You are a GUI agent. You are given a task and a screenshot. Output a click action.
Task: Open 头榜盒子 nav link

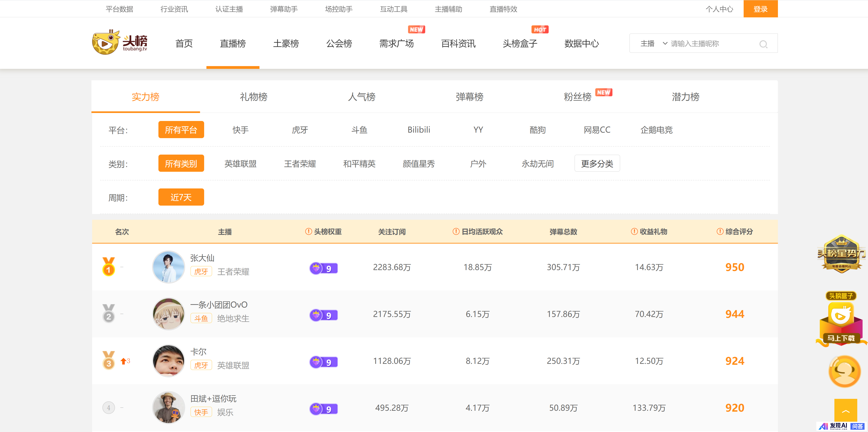[520, 43]
